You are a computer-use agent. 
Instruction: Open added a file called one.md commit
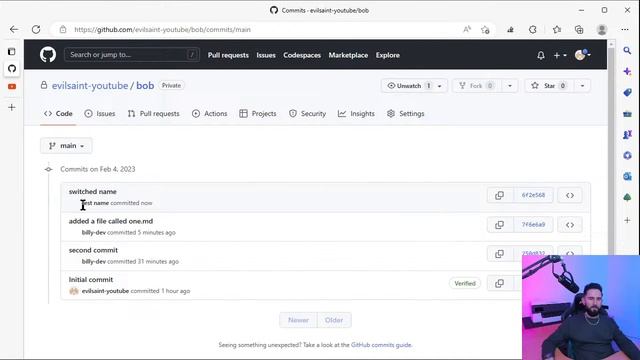111,221
